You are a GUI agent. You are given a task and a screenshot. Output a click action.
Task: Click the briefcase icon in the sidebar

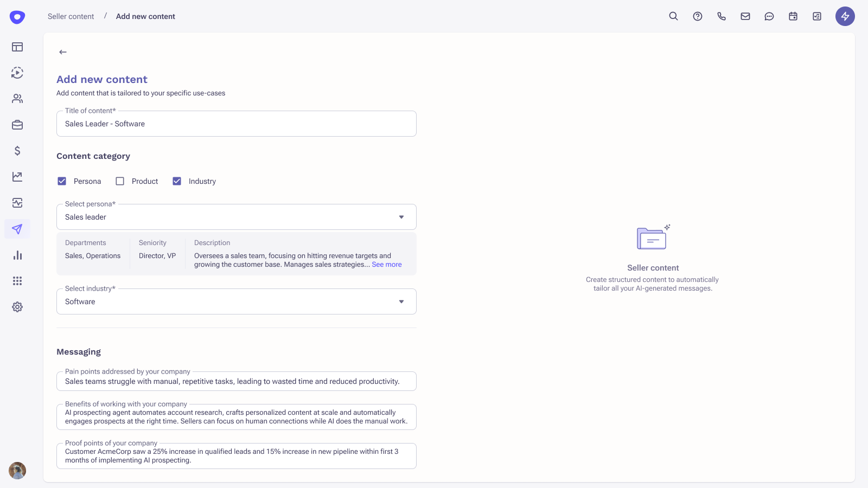click(x=17, y=124)
